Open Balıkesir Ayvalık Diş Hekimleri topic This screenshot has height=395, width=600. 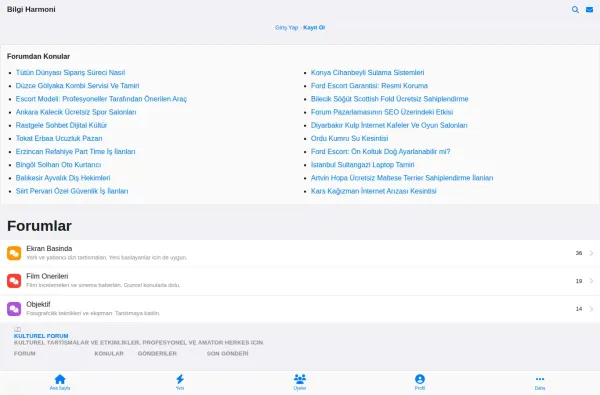63,178
